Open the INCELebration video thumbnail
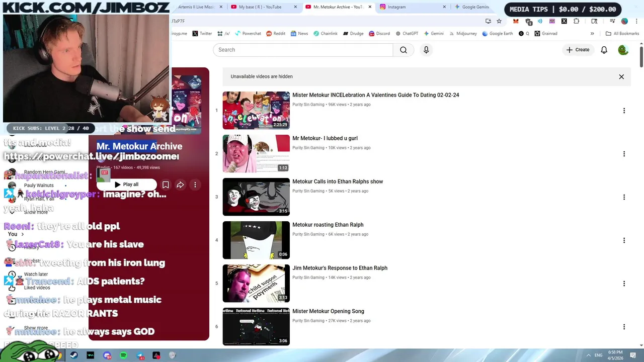Screen dimensions: 644x362 point(256,110)
